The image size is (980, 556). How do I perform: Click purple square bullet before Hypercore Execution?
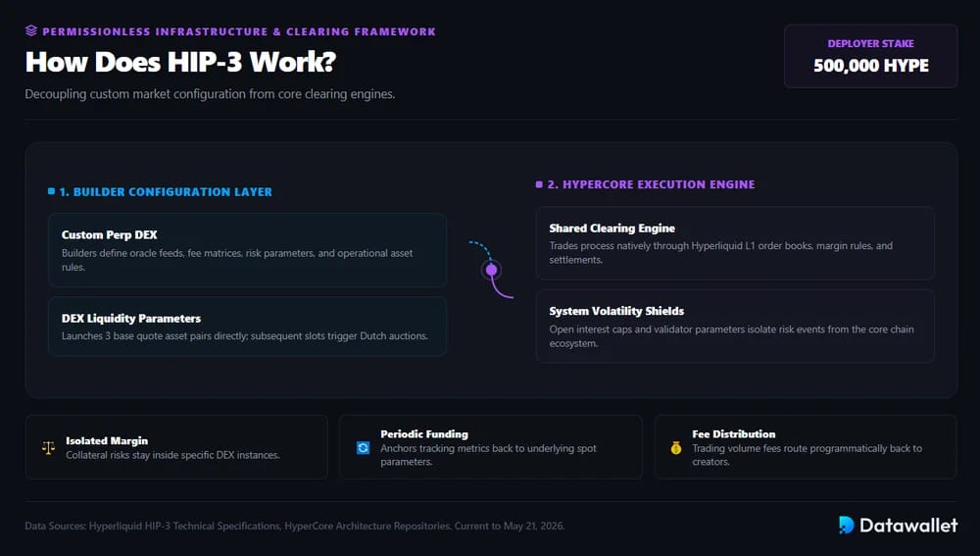click(x=539, y=184)
